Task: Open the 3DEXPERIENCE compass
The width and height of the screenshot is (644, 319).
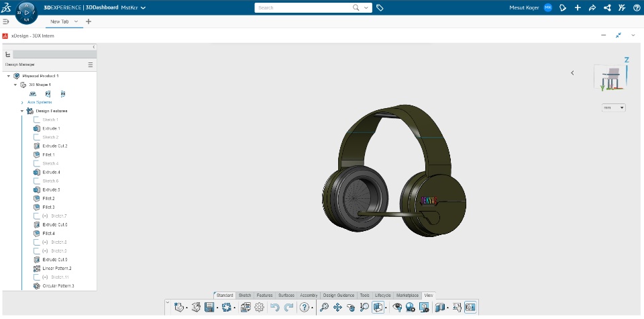Action: pyautogui.click(x=26, y=12)
